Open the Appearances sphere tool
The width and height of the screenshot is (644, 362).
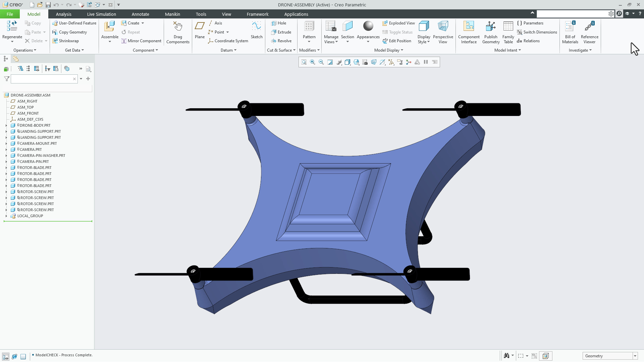pyautogui.click(x=368, y=26)
